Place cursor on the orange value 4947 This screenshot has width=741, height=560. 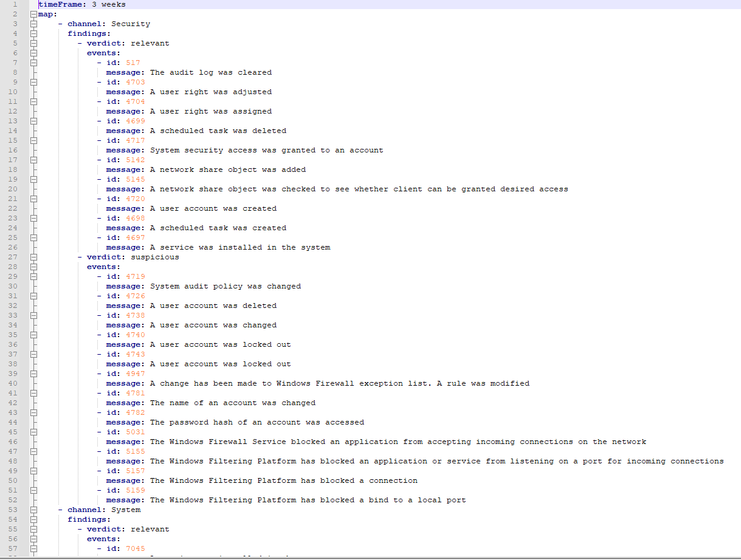coord(135,374)
